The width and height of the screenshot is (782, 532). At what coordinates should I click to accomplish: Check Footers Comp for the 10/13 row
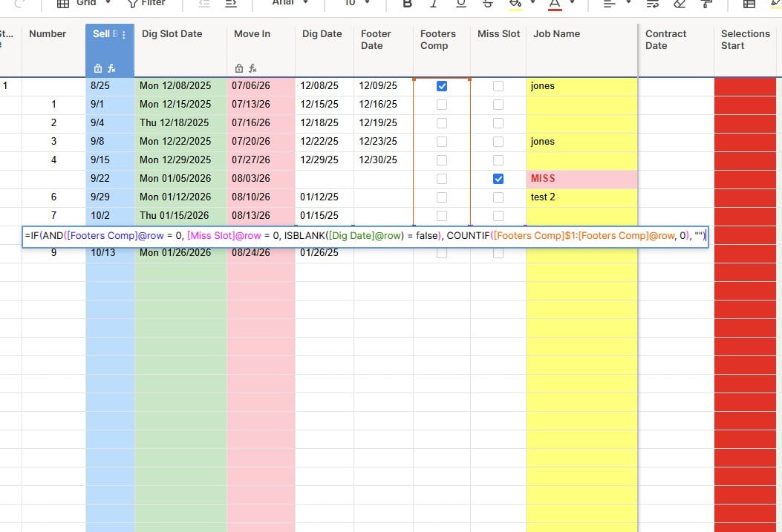pyautogui.click(x=441, y=253)
